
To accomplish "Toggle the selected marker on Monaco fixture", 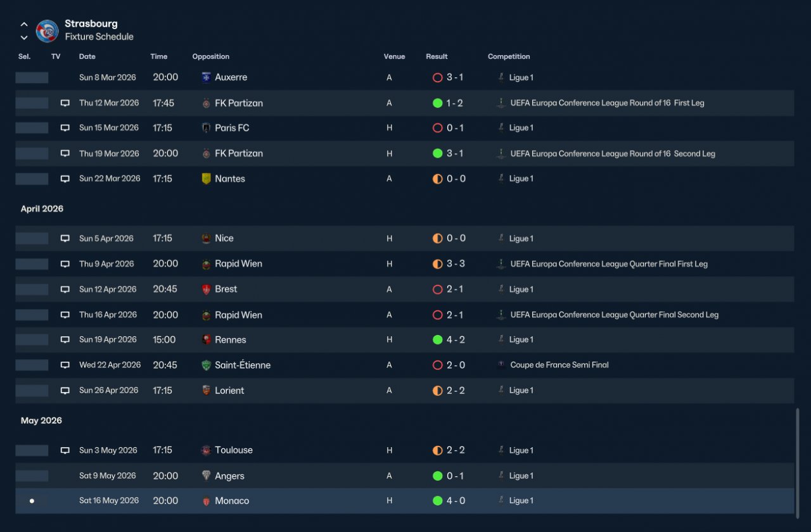I will click(32, 501).
